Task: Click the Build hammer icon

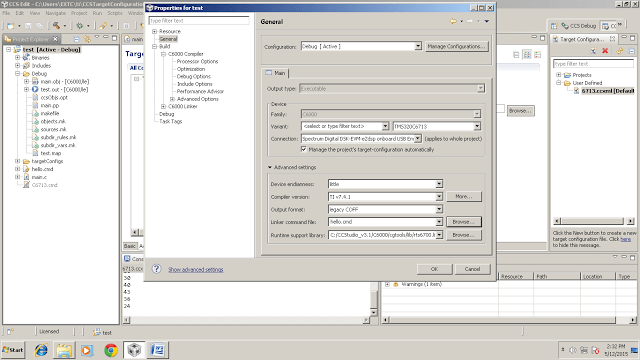Action: pos(56,26)
